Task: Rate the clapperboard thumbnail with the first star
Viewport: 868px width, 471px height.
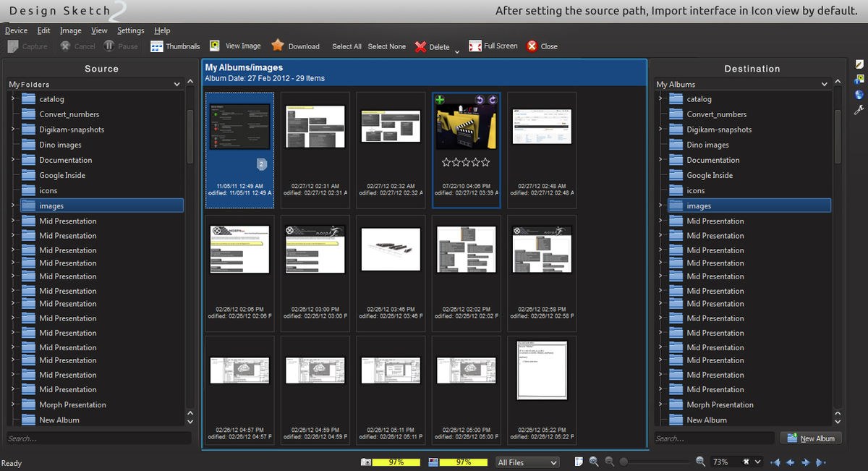Action: (446, 162)
